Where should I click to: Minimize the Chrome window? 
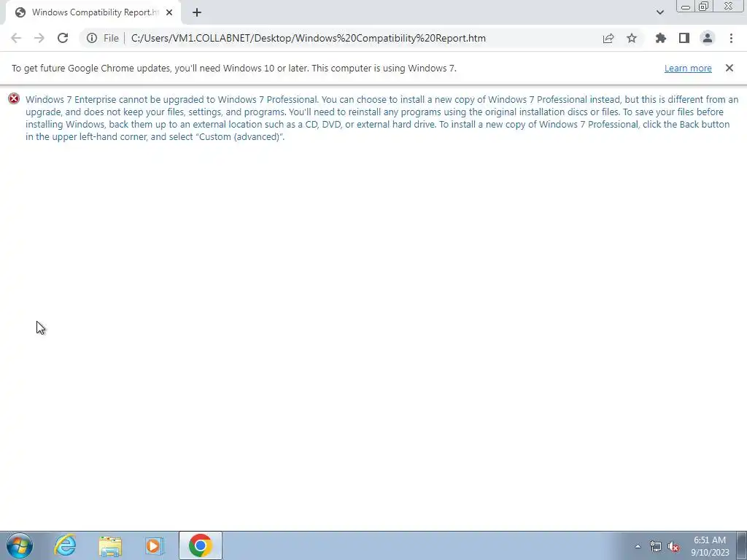click(x=686, y=7)
